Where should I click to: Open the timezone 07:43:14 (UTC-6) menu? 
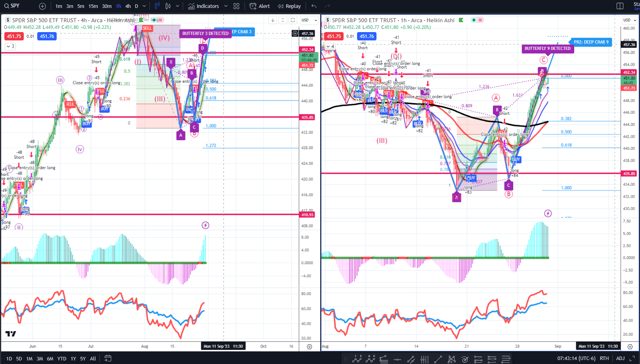coord(576,358)
